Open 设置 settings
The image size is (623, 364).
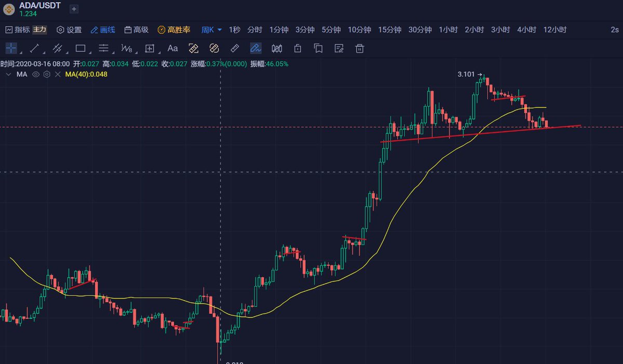pos(69,30)
